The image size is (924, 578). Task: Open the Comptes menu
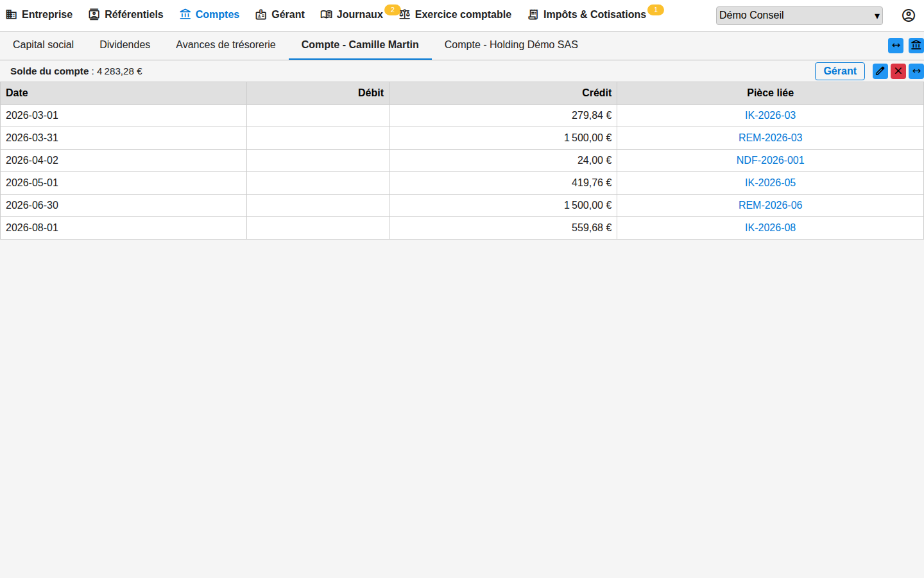coord(209,14)
